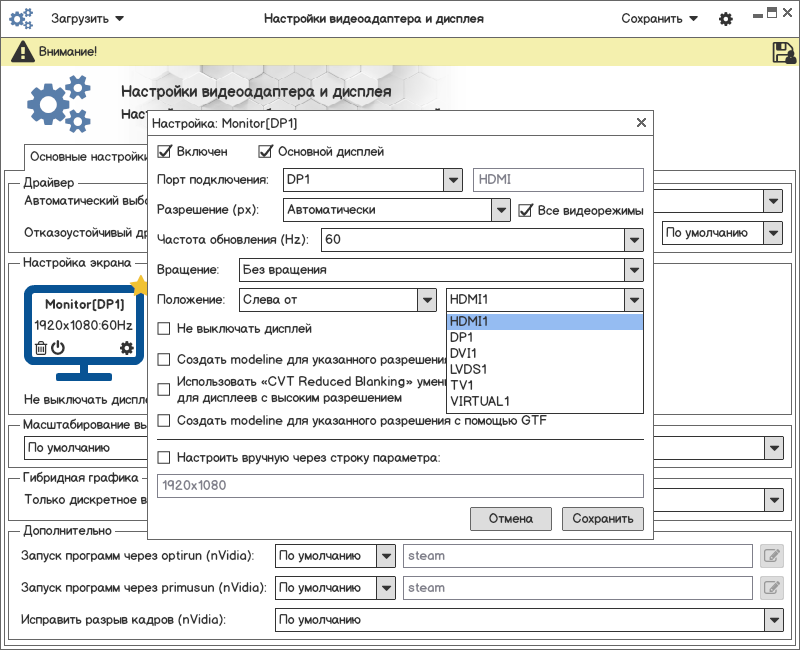Click the edit icon beside the optirun field
Viewport: 800px width, 650px height.
pos(771,556)
